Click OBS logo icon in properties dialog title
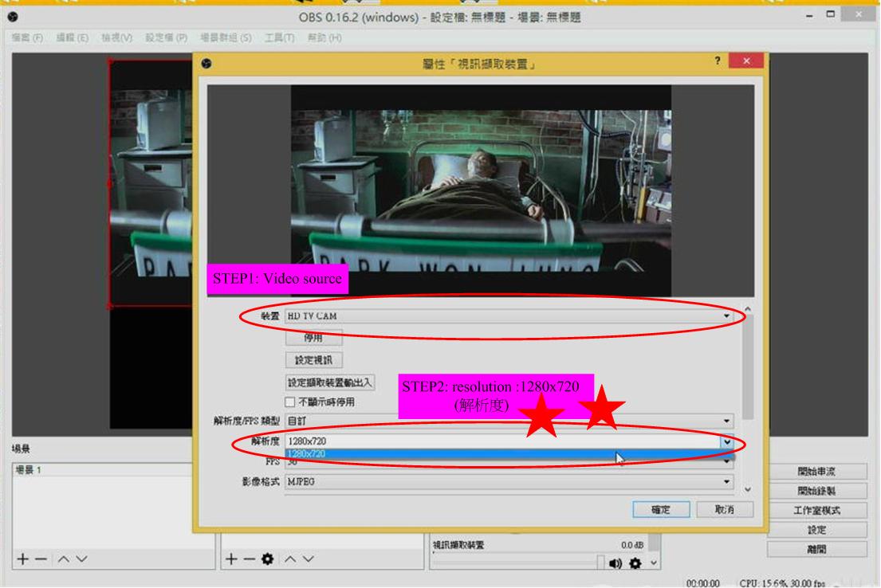This screenshot has width=881, height=588. point(206,64)
